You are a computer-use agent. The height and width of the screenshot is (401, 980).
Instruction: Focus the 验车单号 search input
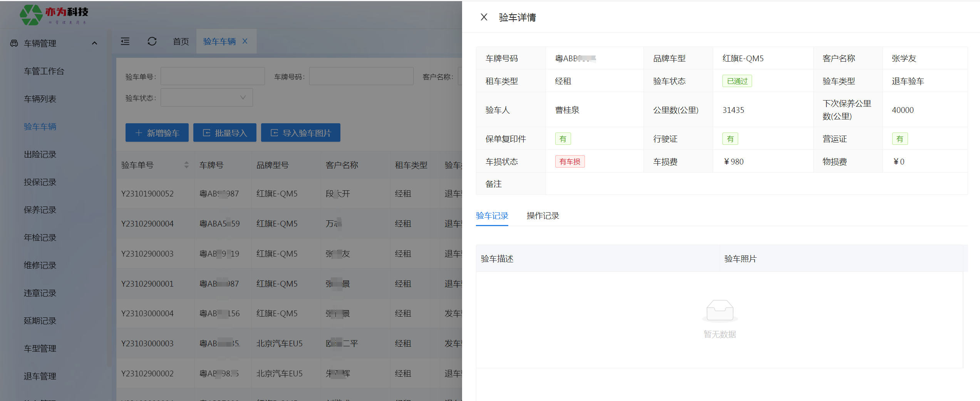213,77
